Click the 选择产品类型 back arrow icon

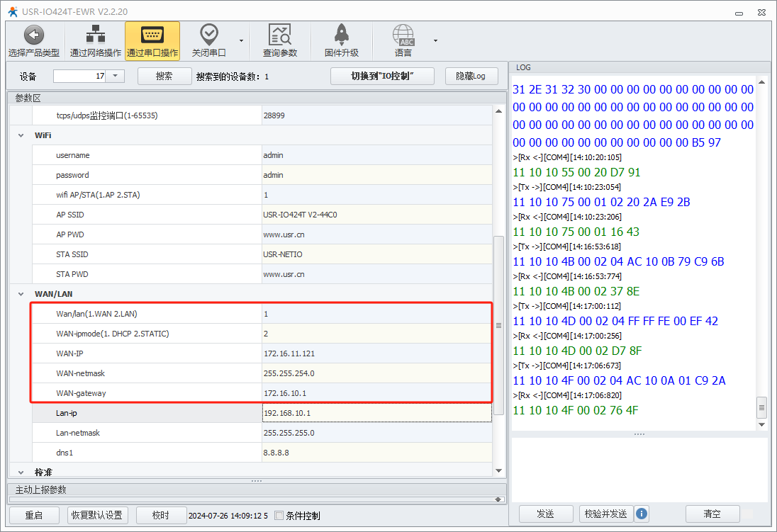click(x=33, y=35)
